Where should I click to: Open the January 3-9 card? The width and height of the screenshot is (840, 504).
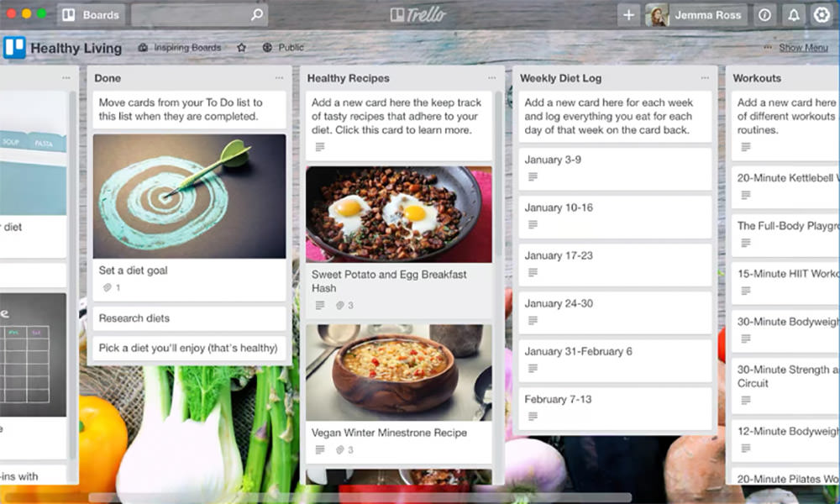pyautogui.click(x=615, y=169)
